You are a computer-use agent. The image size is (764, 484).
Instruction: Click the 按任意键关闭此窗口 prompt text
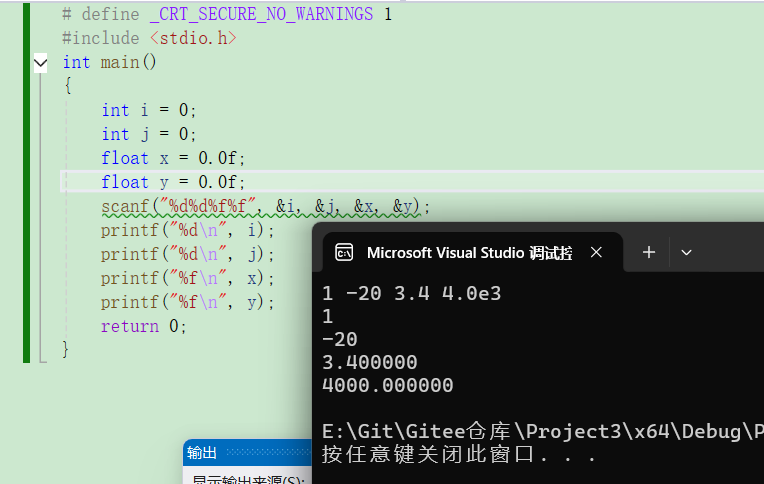[x=460, y=455]
